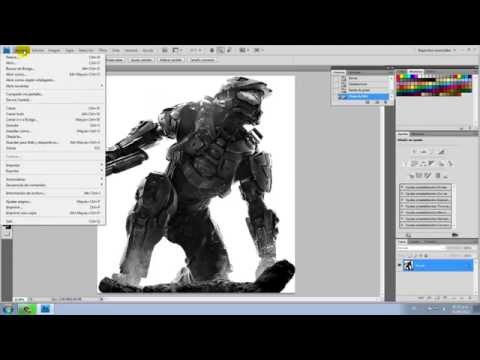The image size is (480, 360).
Task: Expand the Exposición presets list
Action: coord(402,200)
